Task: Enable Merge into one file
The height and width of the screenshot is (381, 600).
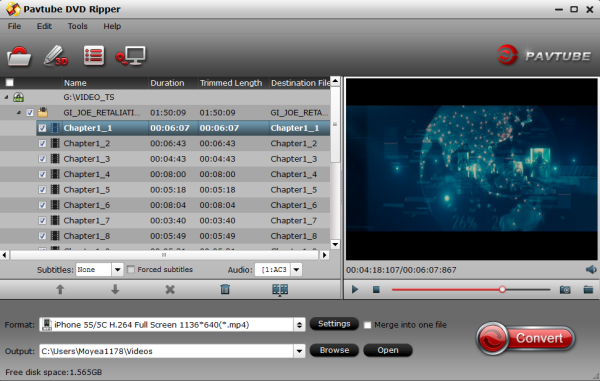Action: click(x=367, y=325)
